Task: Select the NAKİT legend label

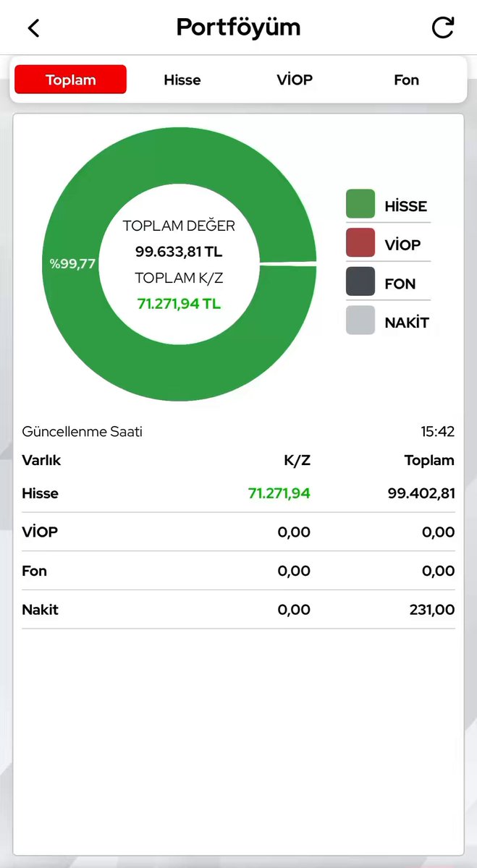Action: (407, 323)
